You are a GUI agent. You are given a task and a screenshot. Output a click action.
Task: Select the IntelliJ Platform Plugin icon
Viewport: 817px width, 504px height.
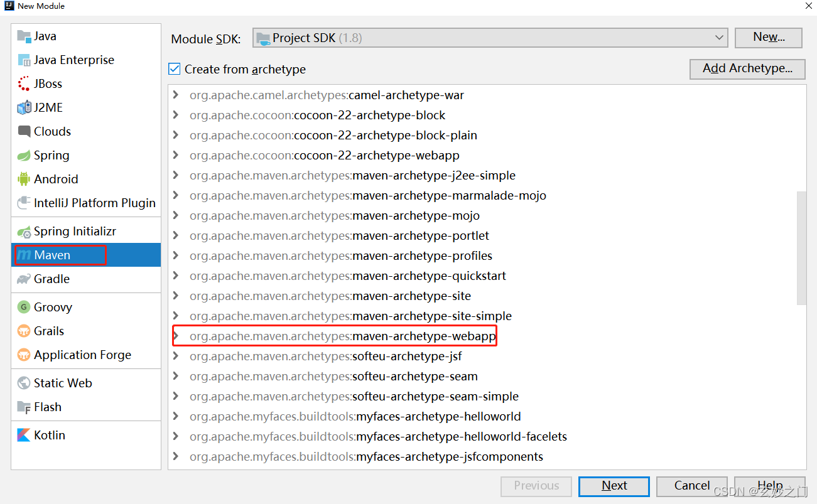coord(24,203)
